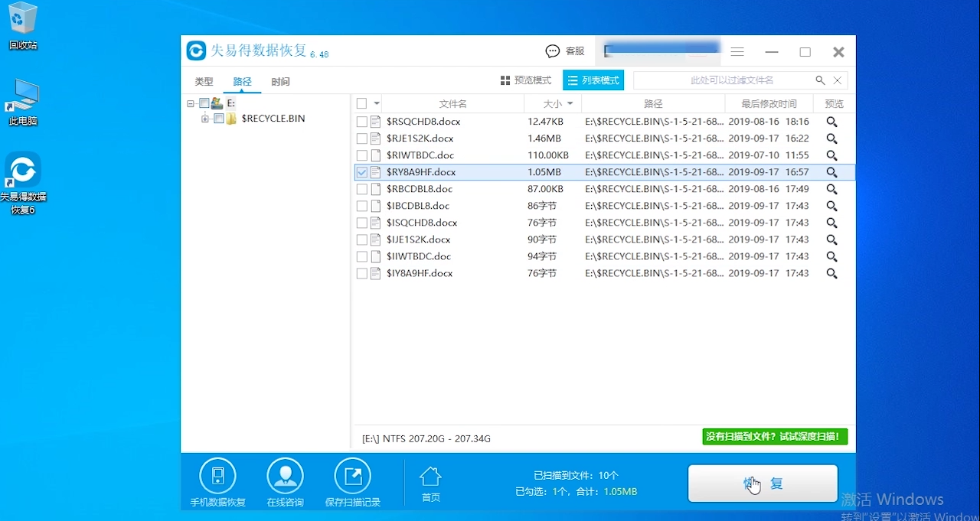Sort by size (大小) column header
The width and height of the screenshot is (980, 521).
[553, 103]
